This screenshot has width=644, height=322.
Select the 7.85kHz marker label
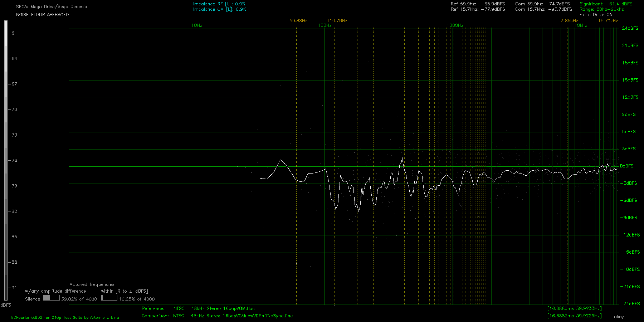point(569,21)
